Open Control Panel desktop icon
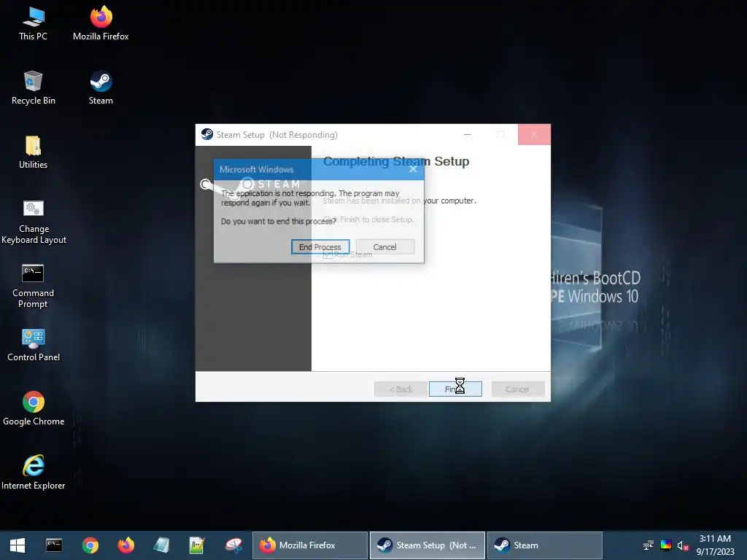The width and height of the screenshot is (747, 560). (x=34, y=345)
